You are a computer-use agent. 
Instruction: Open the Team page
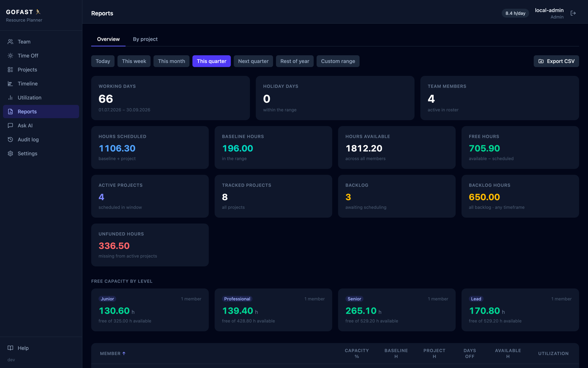pyautogui.click(x=41, y=42)
